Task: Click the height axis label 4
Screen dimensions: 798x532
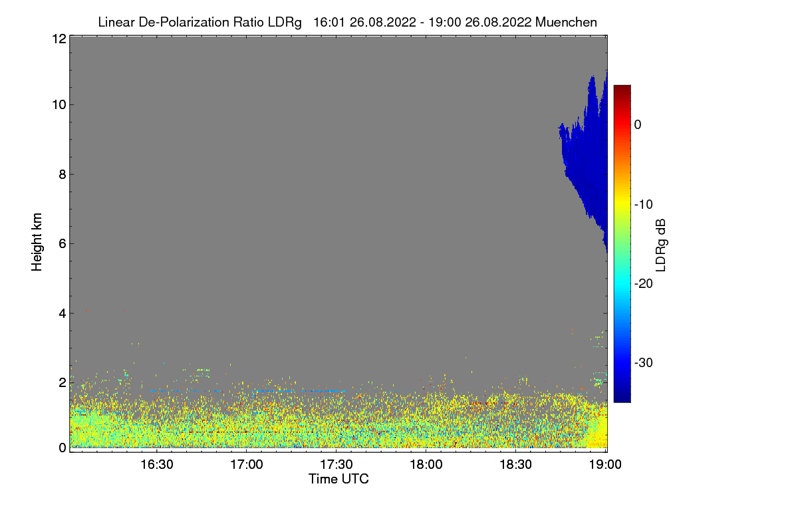Action: 62,313
